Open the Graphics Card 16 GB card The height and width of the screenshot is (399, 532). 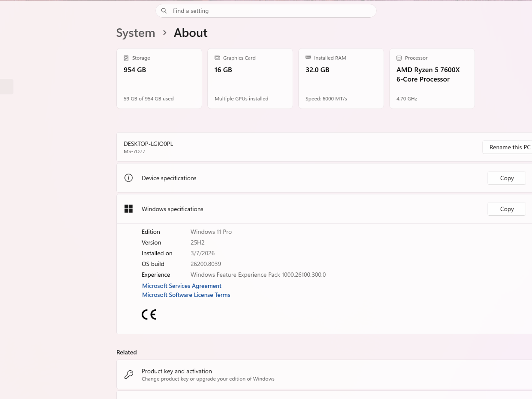250,78
